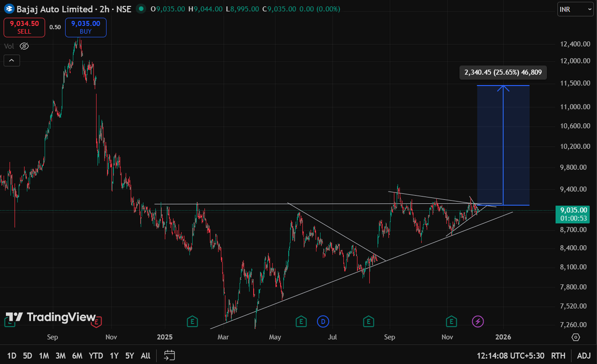The height and width of the screenshot is (364, 597).
Task: Click the H9,044.00 high value in legend
Action: click(205, 9)
